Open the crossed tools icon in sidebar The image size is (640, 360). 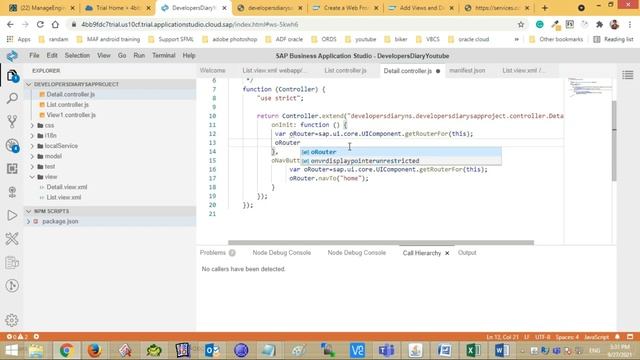click(12, 239)
